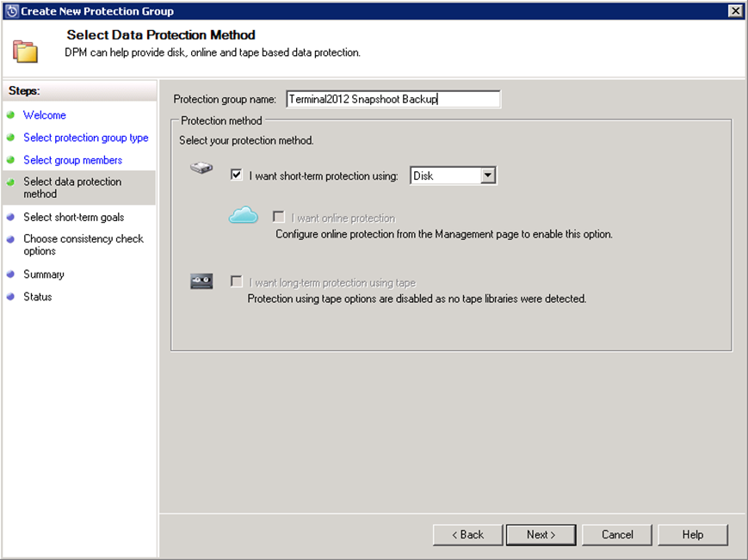Click the green bullet beside Select group members
Screen dimensions: 748x560
pyautogui.click(x=10, y=160)
